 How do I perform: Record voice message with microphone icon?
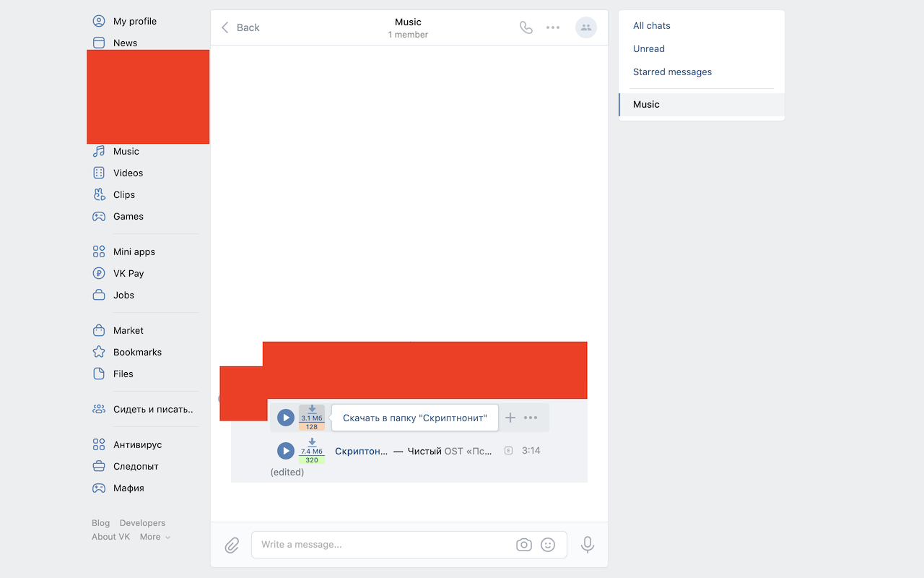coord(588,545)
